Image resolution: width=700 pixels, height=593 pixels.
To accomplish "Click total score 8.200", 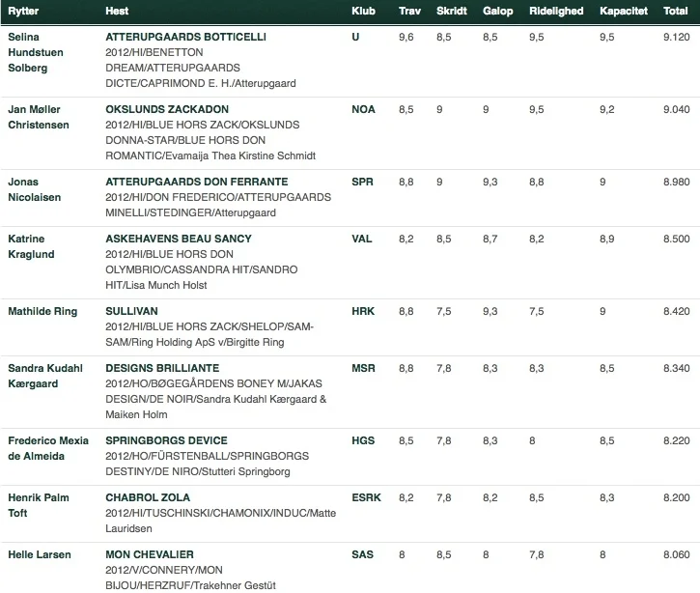I will pos(676,498).
